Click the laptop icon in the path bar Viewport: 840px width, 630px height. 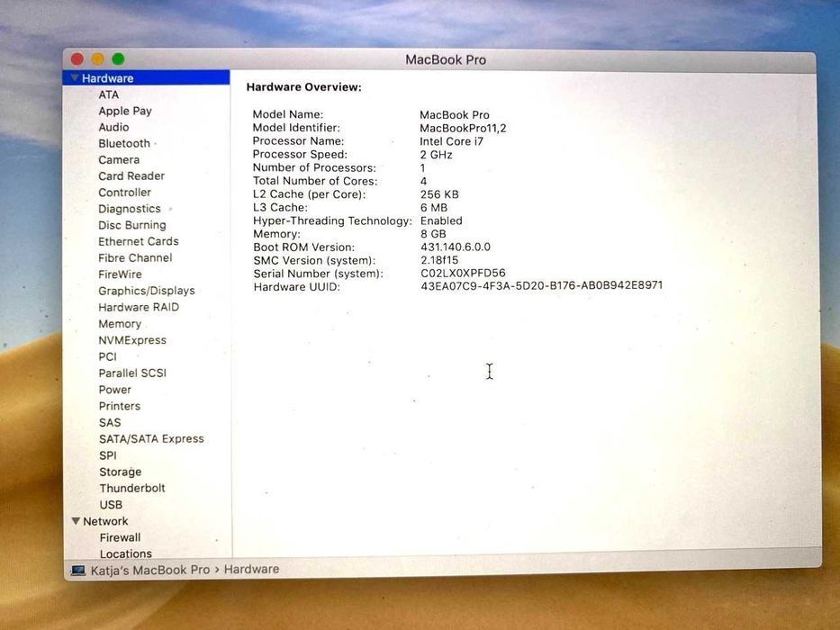78,570
